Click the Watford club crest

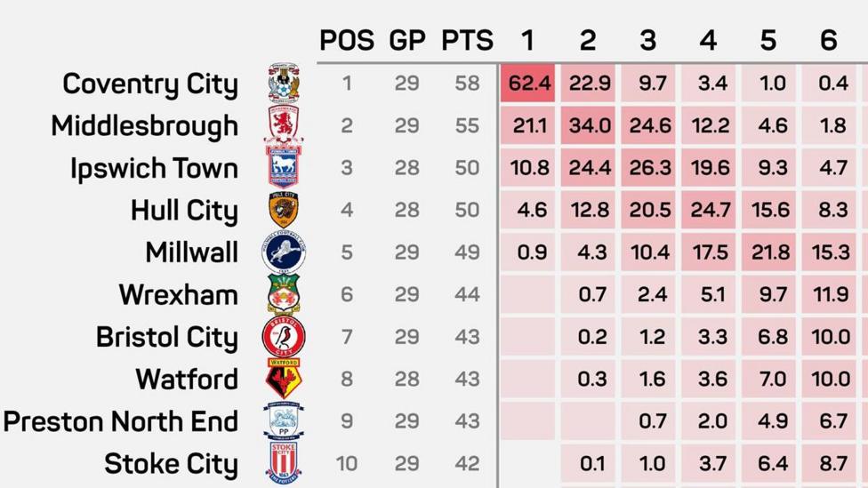284,379
